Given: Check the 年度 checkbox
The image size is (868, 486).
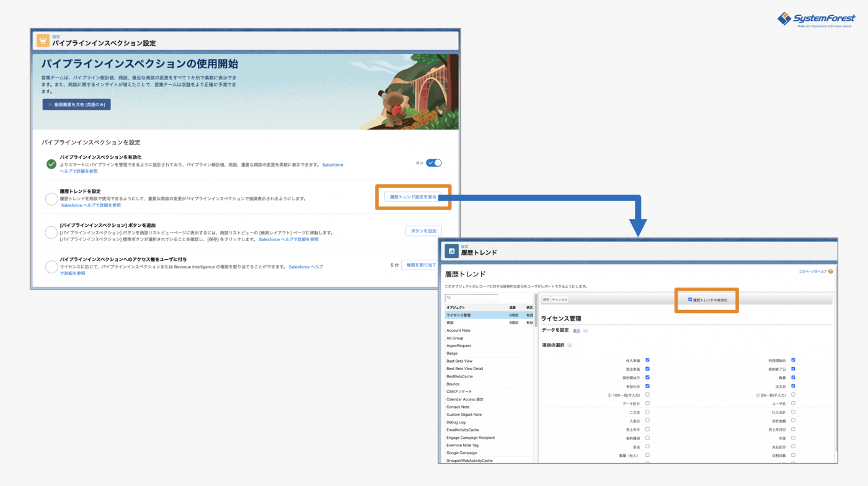Looking at the screenshot, I should [793, 438].
